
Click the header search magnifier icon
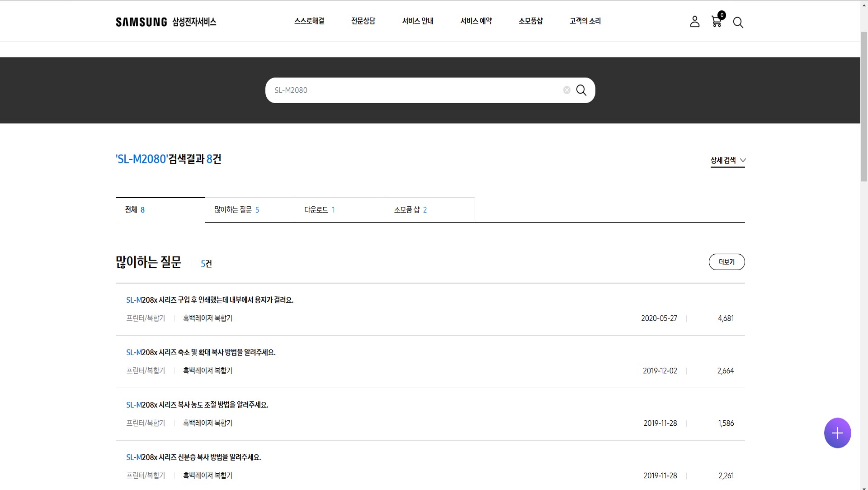click(x=738, y=23)
